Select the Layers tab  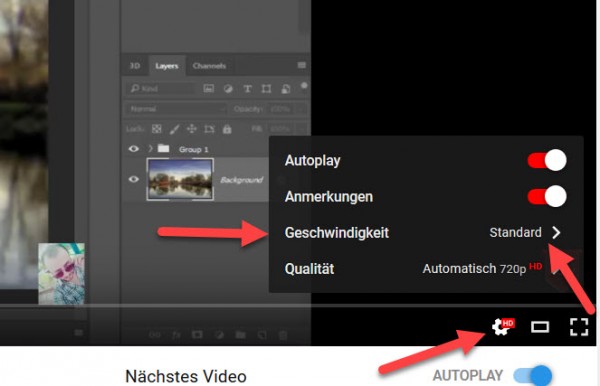(167, 66)
